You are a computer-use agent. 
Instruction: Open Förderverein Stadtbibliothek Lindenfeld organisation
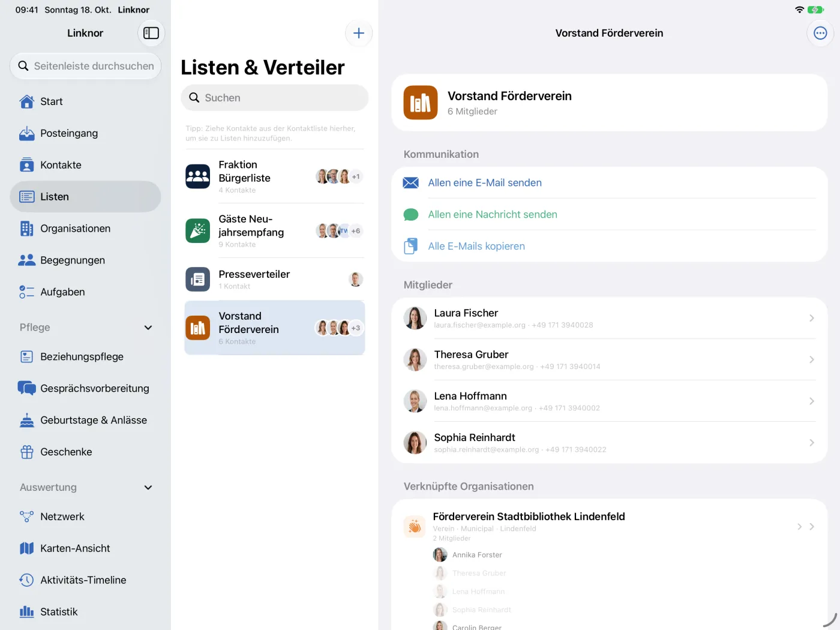pyautogui.click(x=529, y=517)
